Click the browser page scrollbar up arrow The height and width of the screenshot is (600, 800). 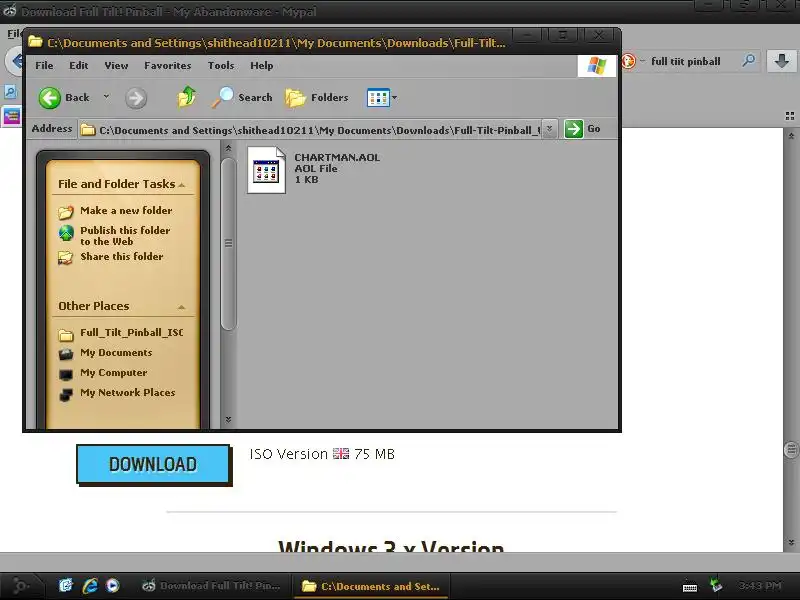[791, 136]
